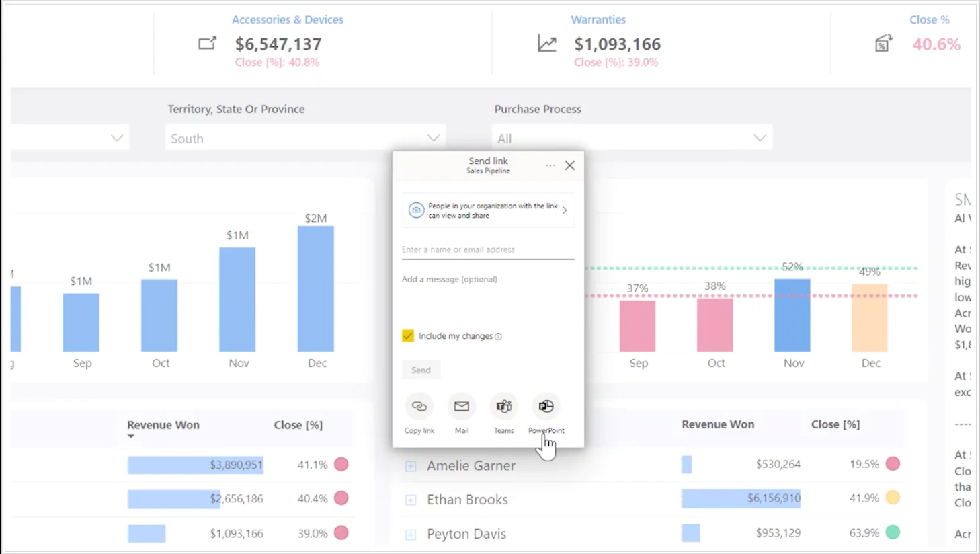
Task: Open in PowerPoint icon
Action: [546, 406]
